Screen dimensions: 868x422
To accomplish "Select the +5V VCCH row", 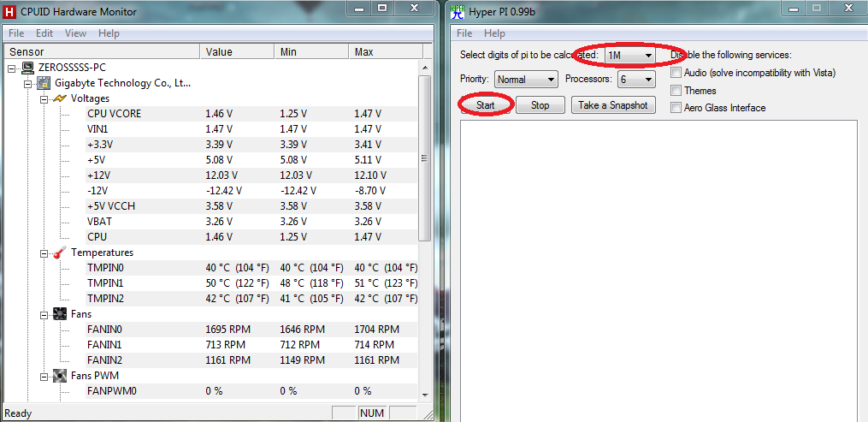I will click(x=252, y=206).
